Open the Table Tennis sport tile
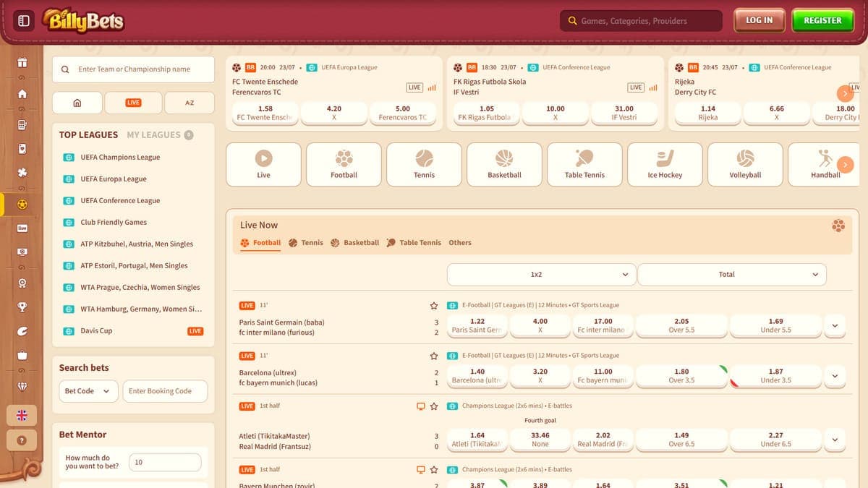 click(x=584, y=164)
